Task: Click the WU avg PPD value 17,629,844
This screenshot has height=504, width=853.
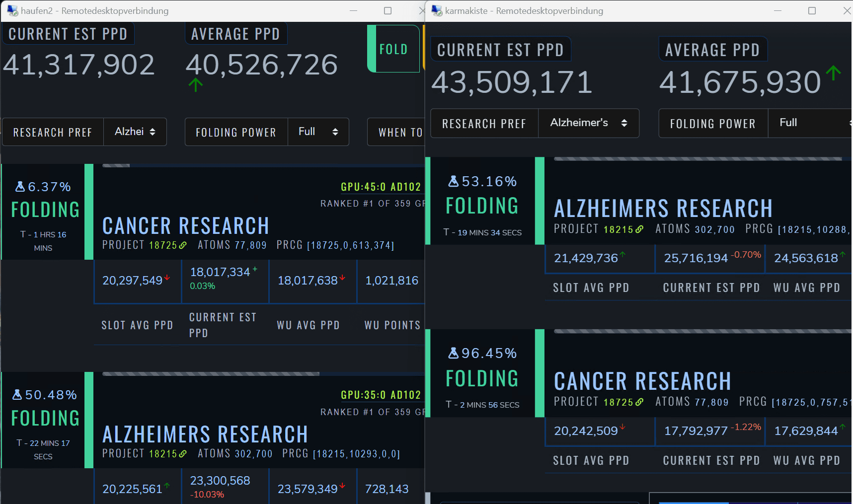Action: tap(806, 431)
